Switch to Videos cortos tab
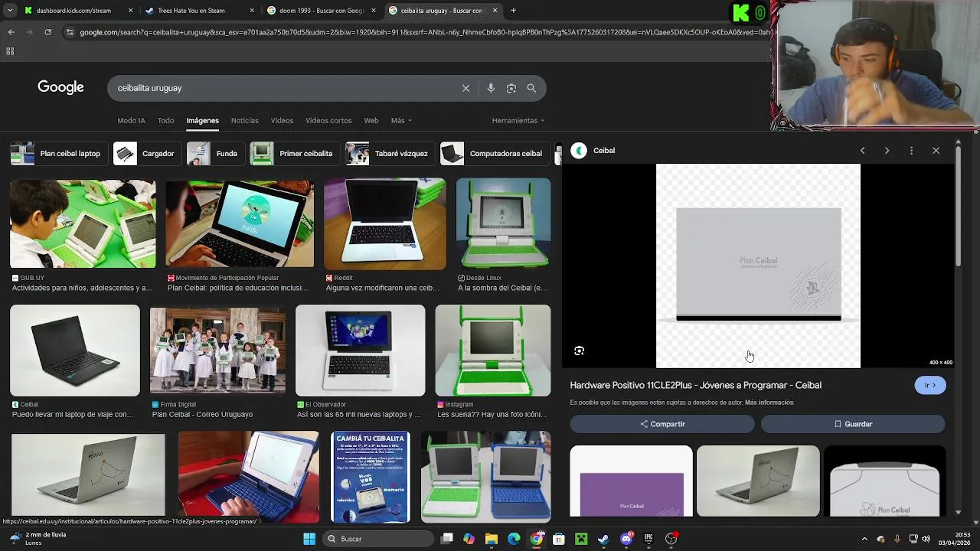 328,121
